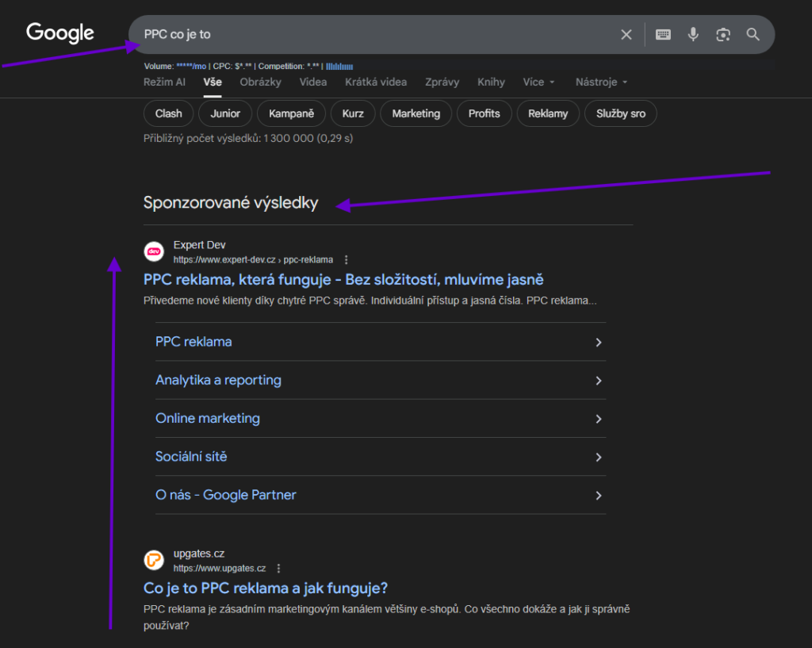
Task: Switch to the Obrázky tab
Action: 260,82
